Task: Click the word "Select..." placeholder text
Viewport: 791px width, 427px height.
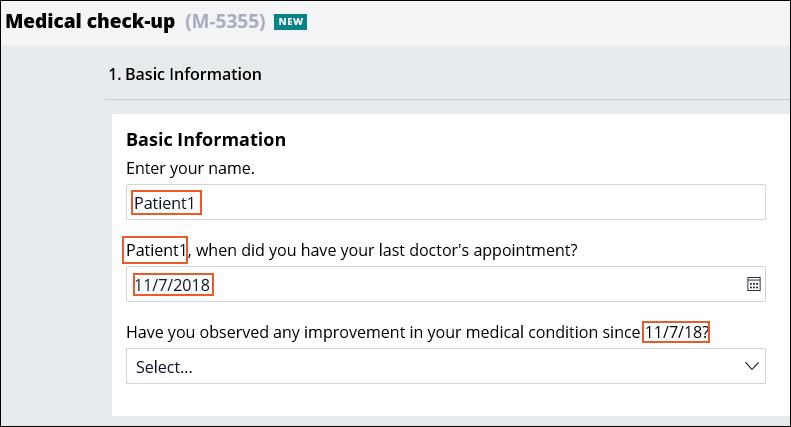Action: (x=164, y=367)
